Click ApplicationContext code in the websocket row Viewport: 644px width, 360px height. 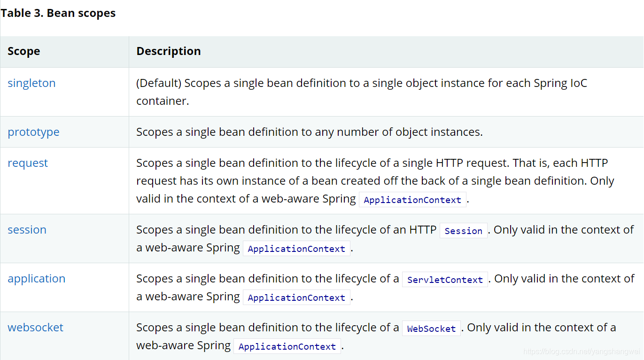[x=287, y=346]
